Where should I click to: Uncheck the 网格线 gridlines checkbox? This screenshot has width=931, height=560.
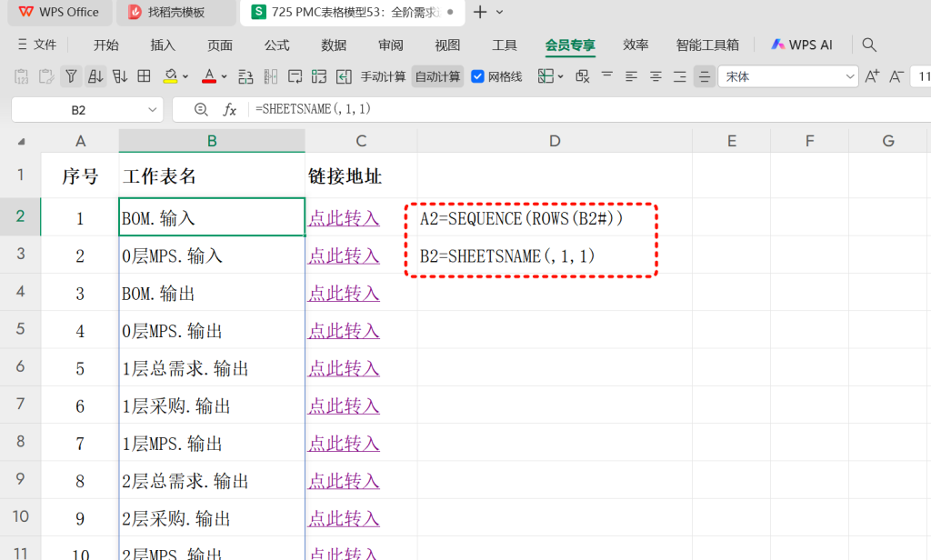477,76
